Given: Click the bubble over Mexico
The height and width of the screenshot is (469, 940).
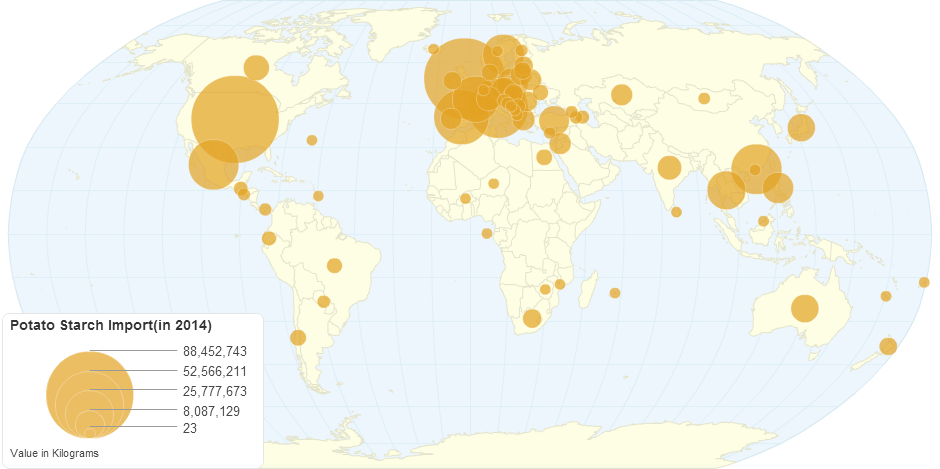Looking at the screenshot, I should [x=213, y=163].
